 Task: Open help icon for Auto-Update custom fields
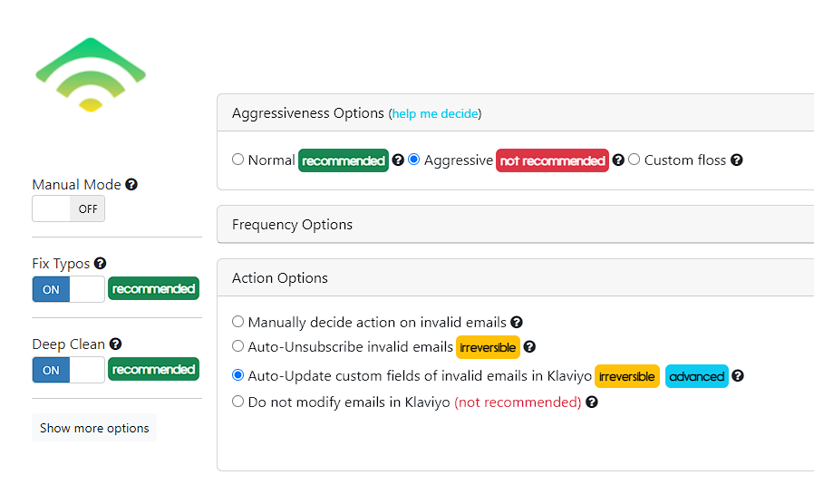737,376
